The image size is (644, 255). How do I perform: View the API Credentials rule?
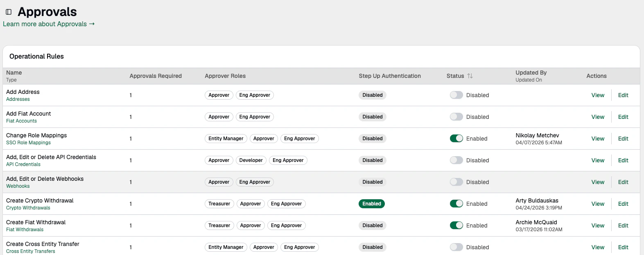598,160
